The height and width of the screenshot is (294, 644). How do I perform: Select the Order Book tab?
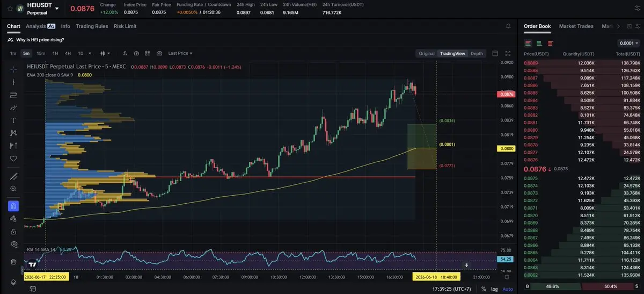(x=537, y=26)
